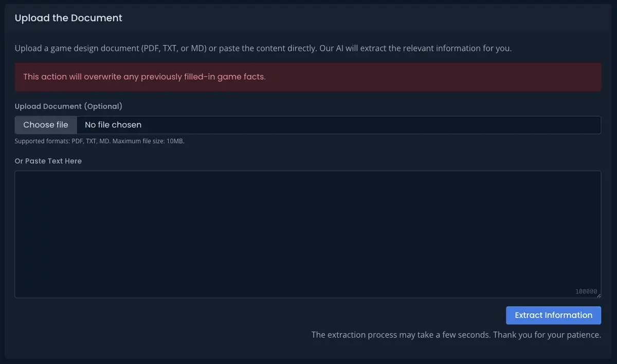The image size is (617, 364).
Task: Click the "Thank you for your patience" text
Action: (x=547, y=335)
